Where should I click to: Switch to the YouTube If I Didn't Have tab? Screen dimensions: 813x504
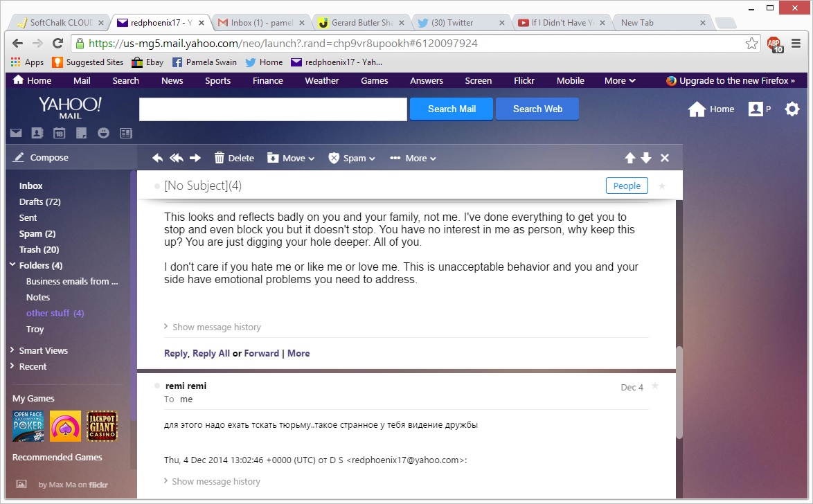pos(562,23)
